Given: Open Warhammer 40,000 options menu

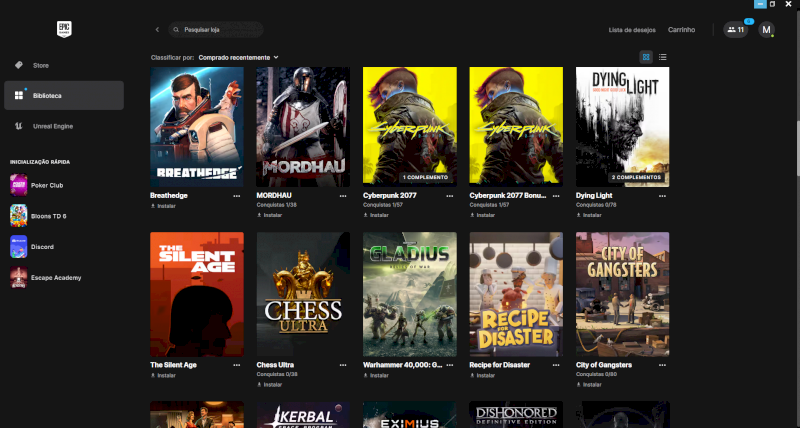Looking at the screenshot, I should [449, 365].
